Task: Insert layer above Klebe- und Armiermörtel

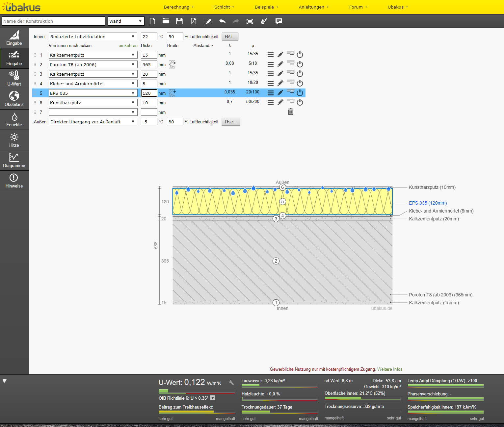Action: click(x=291, y=82)
